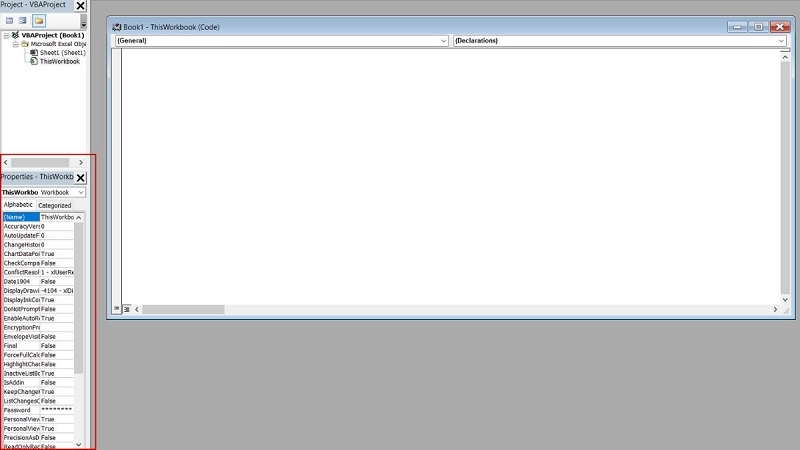Click the code window horizontal scrollbar thumb

(x=183, y=309)
